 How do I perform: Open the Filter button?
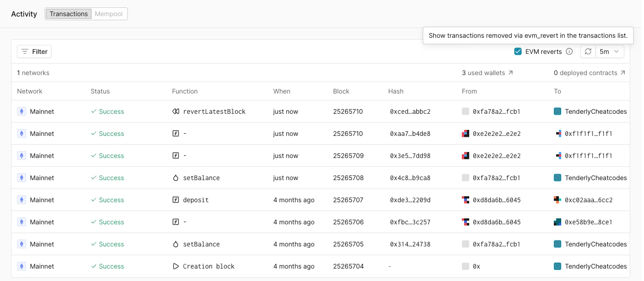[34, 52]
